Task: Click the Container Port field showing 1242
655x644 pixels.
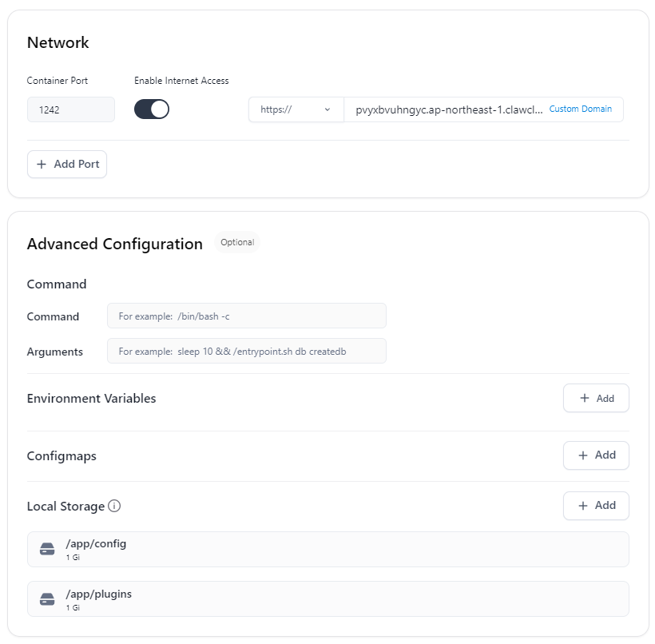Action: pos(70,109)
